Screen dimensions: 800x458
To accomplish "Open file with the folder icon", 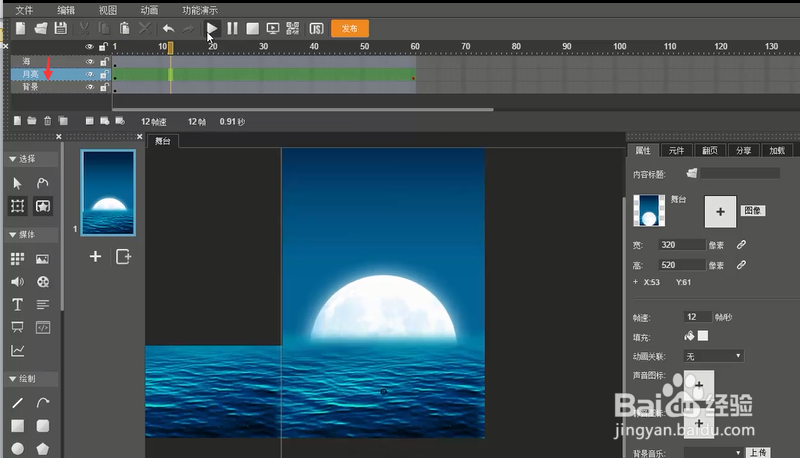I will (41, 29).
